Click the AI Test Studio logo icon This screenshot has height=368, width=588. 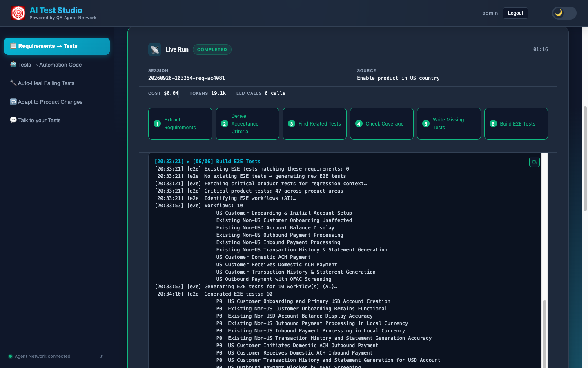(18, 13)
